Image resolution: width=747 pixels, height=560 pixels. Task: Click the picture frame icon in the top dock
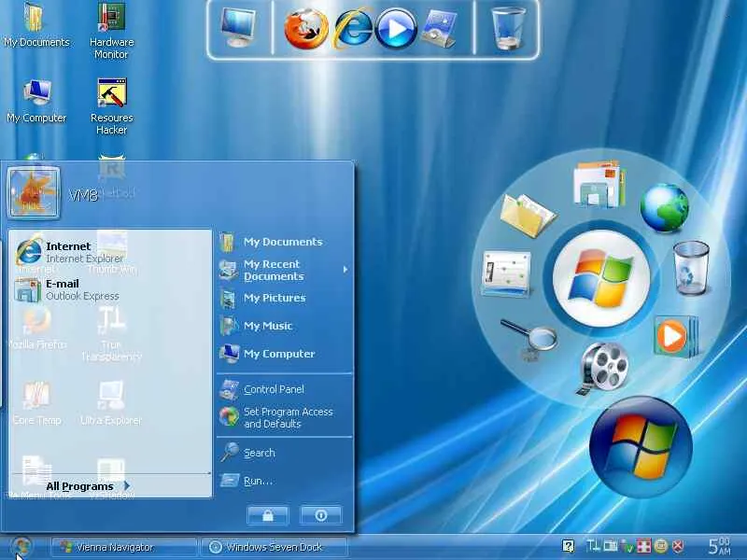(440, 29)
